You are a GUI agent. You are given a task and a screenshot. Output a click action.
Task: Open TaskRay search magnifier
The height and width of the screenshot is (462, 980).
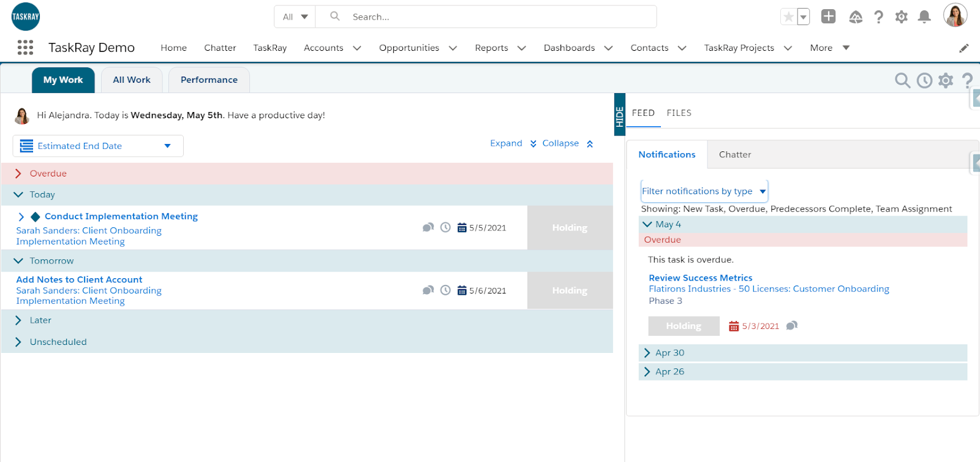pyautogui.click(x=902, y=80)
